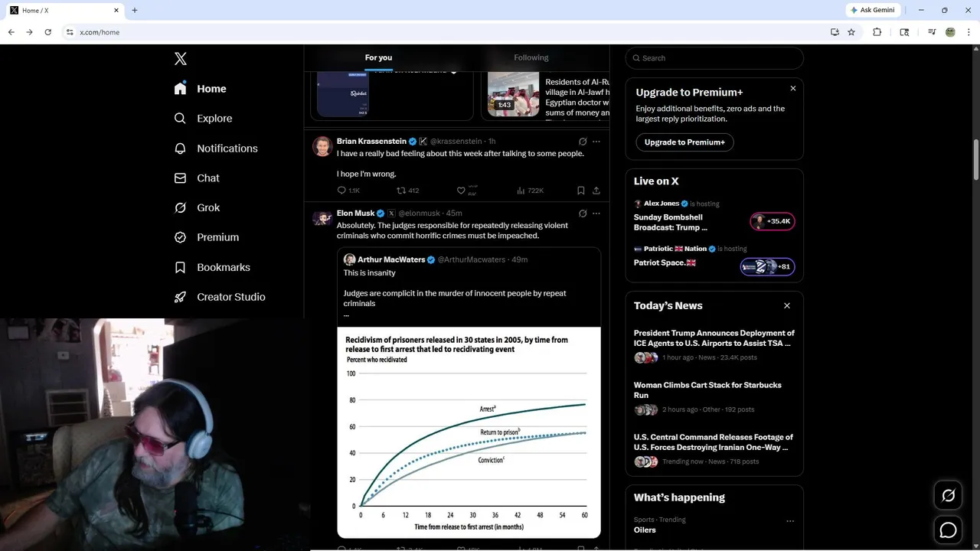
Task: Open Brian Krassenstein's profile avatar
Action: click(x=322, y=146)
